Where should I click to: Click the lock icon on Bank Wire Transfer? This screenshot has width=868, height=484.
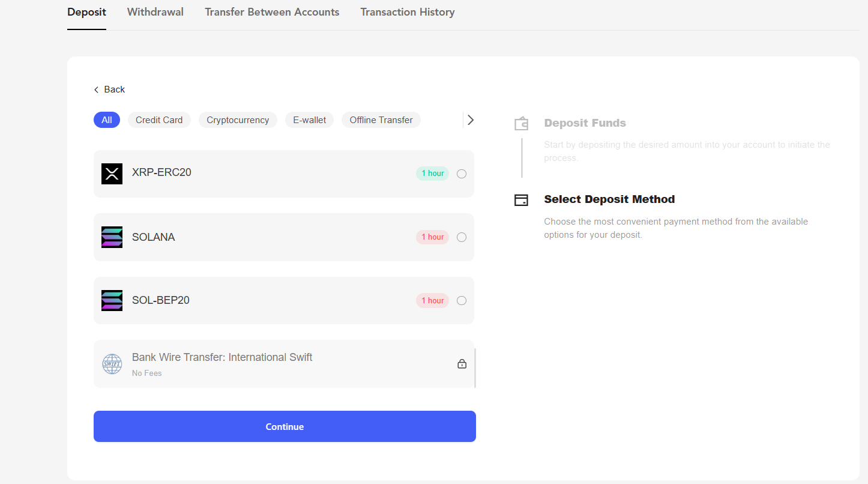(462, 364)
